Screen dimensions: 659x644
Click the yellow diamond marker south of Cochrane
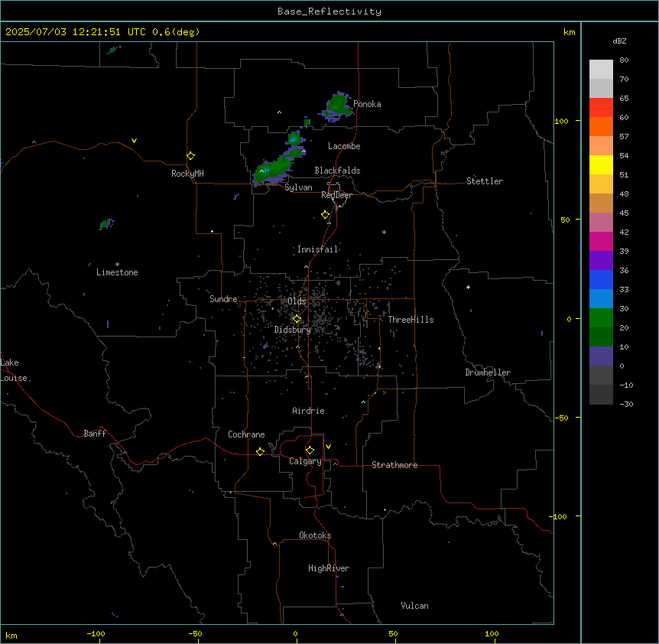[260, 451]
